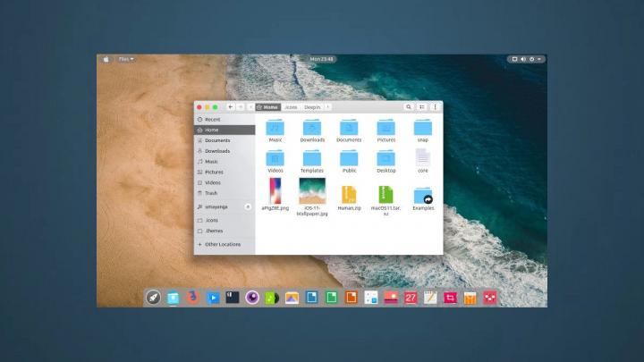Click the search icon in Files toolbar
The height and width of the screenshot is (362, 644).
coord(409,106)
